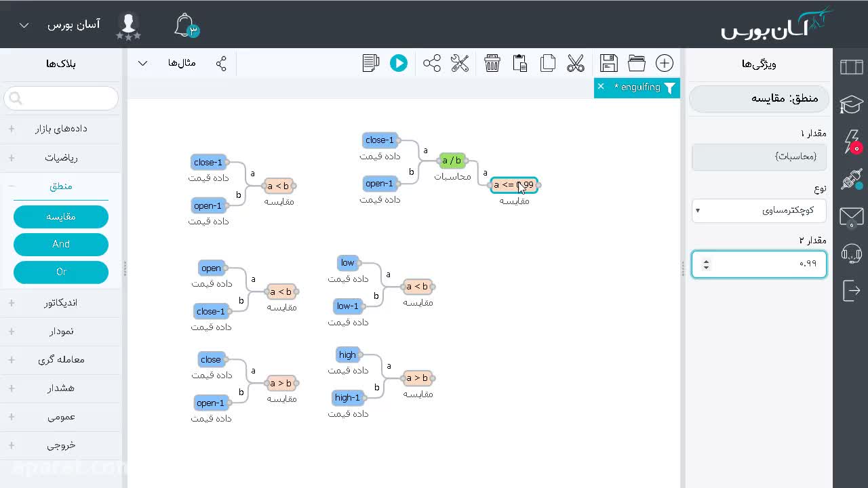The height and width of the screenshot is (488, 868).
Task: Open the نوع comparison type dropdown
Action: (x=759, y=210)
